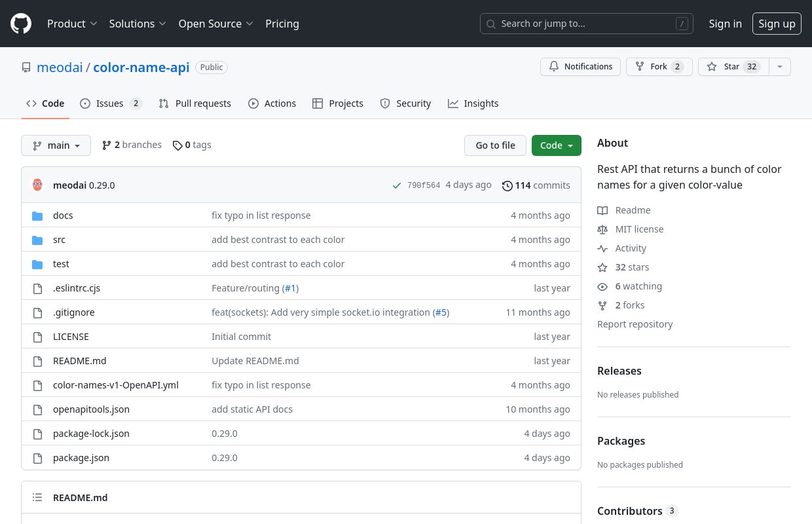812x524 pixels.
Task: Click the eye icon beside watching
Action: [x=602, y=286]
